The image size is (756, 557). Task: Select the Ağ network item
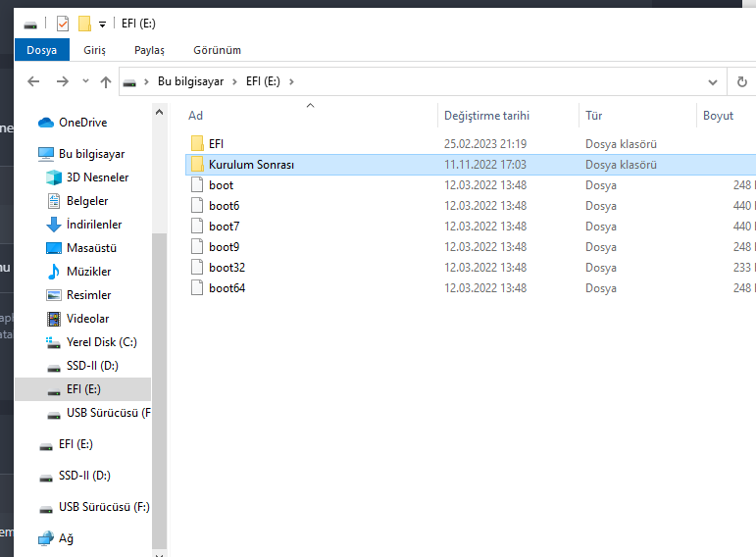(x=66, y=538)
